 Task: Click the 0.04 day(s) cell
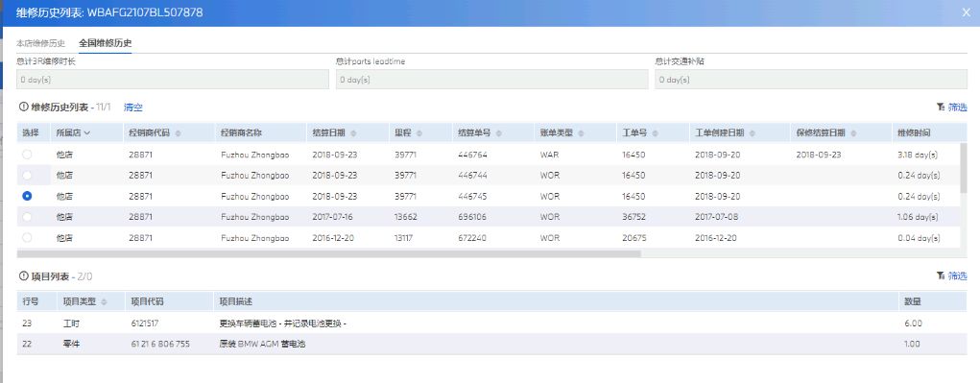click(x=919, y=237)
